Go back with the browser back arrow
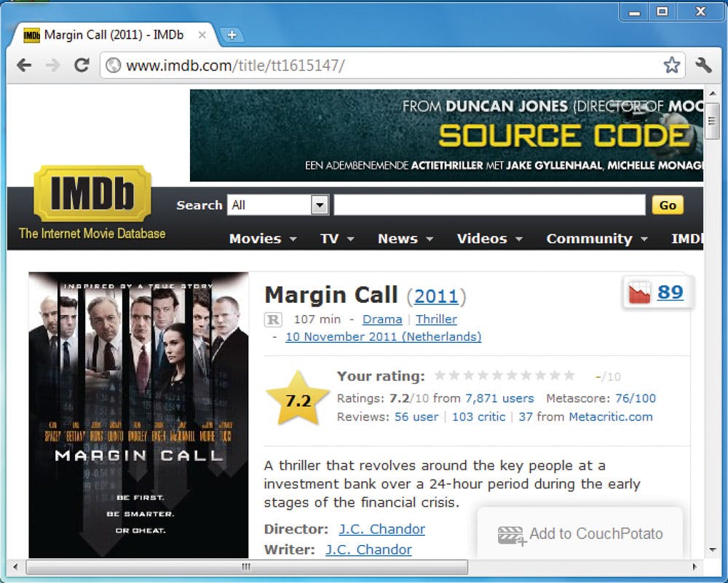 click(x=24, y=66)
